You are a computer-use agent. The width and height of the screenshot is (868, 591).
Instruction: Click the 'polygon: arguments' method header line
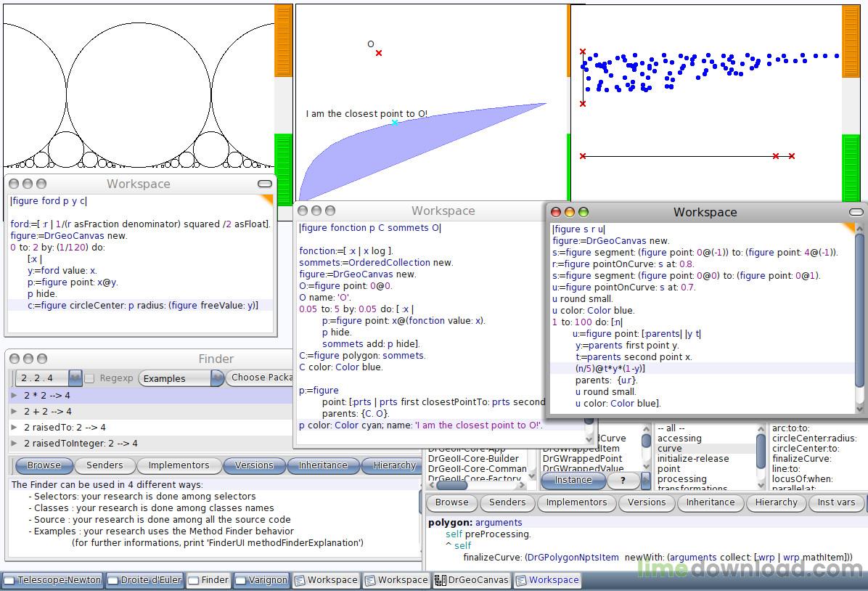[x=475, y=522]
